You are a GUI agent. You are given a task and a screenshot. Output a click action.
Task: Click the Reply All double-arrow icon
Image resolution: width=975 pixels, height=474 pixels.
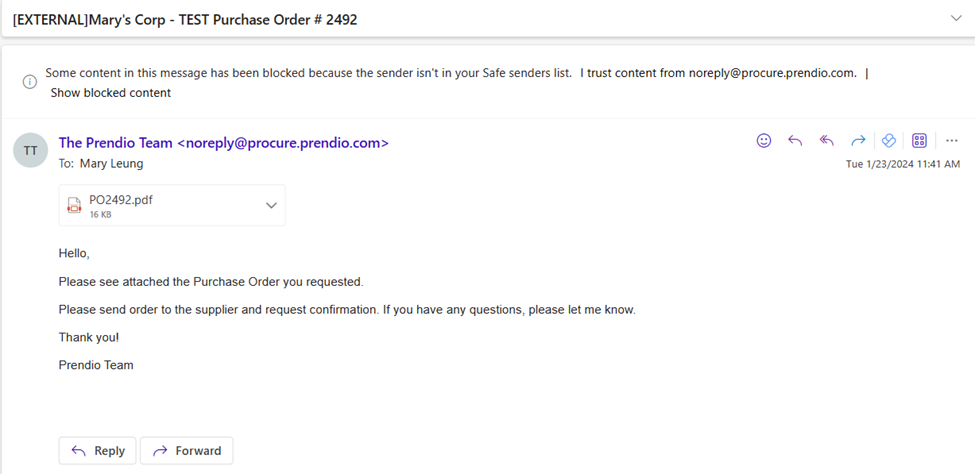(826, 141)
